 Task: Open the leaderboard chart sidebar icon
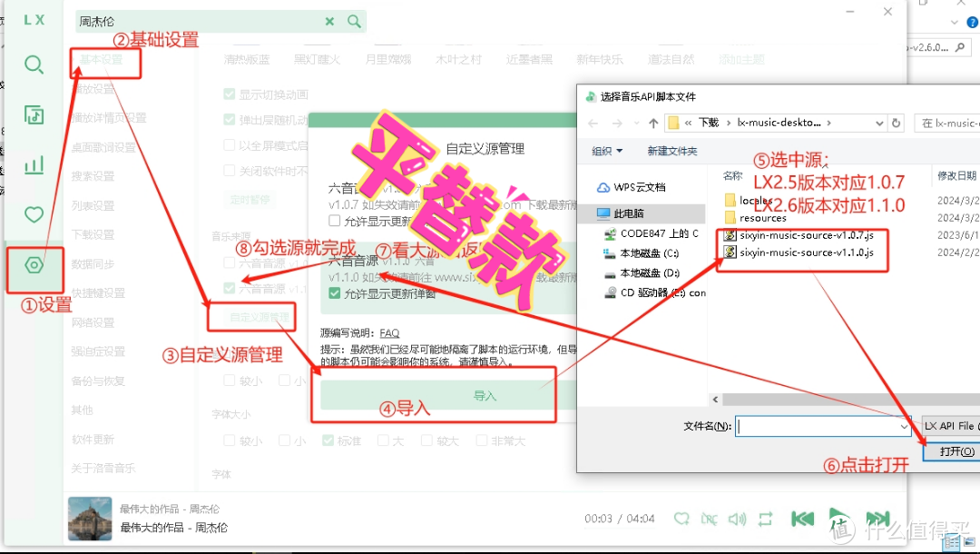tap(34, 165)
